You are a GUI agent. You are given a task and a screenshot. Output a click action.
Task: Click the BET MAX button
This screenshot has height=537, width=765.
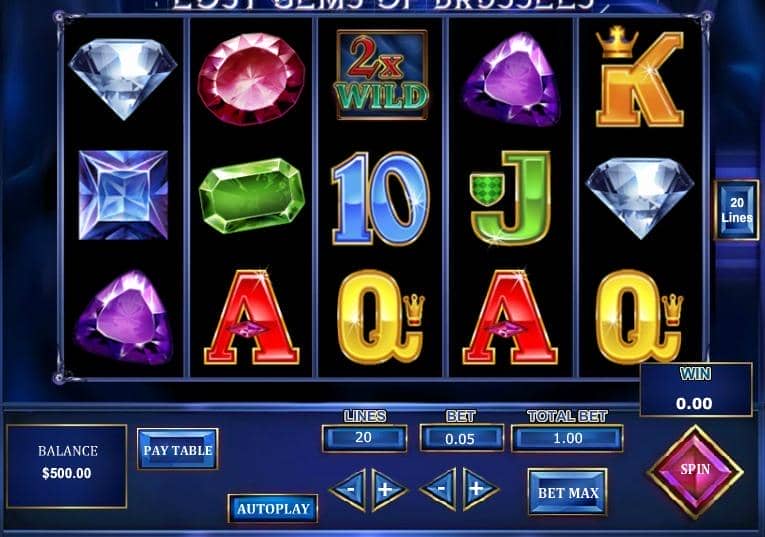568,492
